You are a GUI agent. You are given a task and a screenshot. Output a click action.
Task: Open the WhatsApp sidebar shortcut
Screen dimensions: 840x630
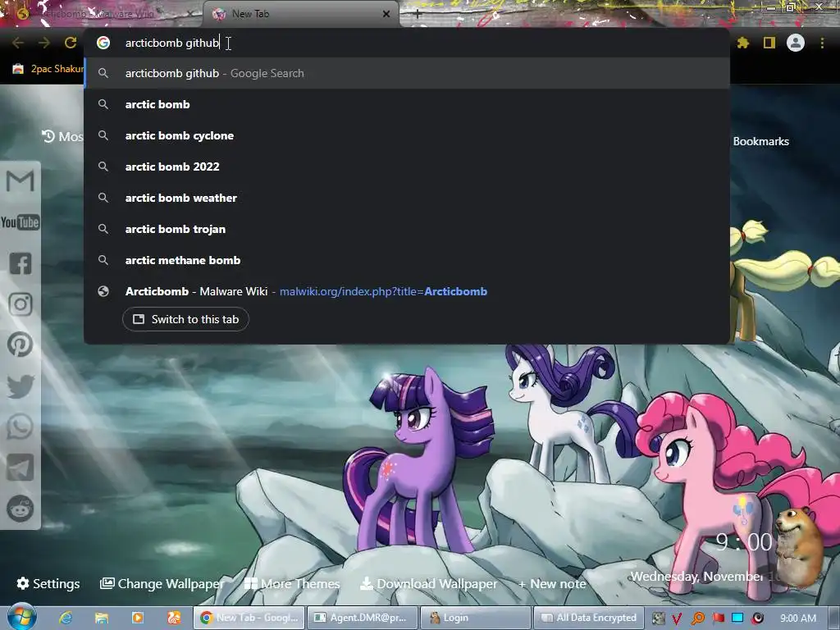coord(21,427)
